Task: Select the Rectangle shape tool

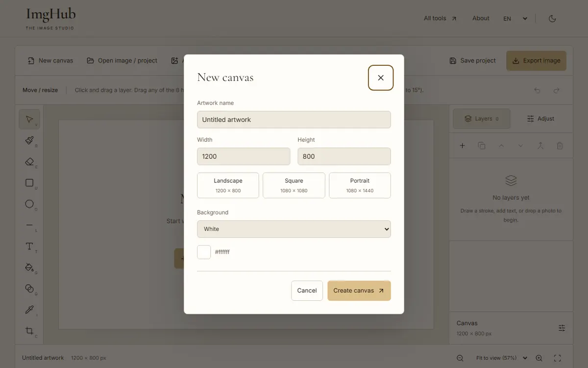Action: click(x=29, y=183)
